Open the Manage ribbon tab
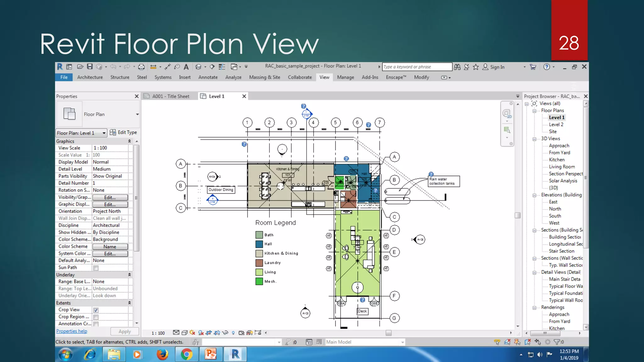This screenshot has height=362, width=644. (346, 77)
